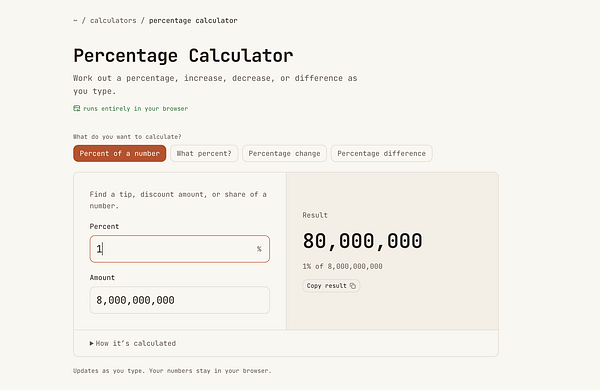Click the copy icon beside Copy result
The height and width of the screenshot is (390, 600).
pos(352,286)
